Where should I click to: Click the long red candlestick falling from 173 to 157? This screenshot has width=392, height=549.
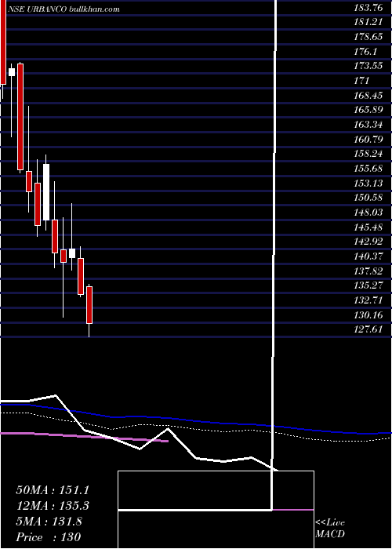coord(20,117)
